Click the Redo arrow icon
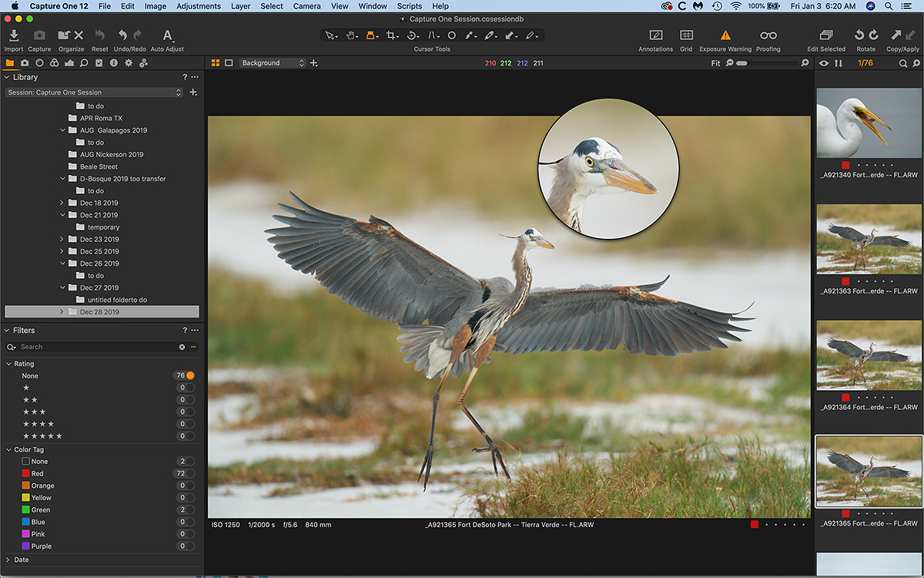924x578 pixels. (x=137, y=35)
